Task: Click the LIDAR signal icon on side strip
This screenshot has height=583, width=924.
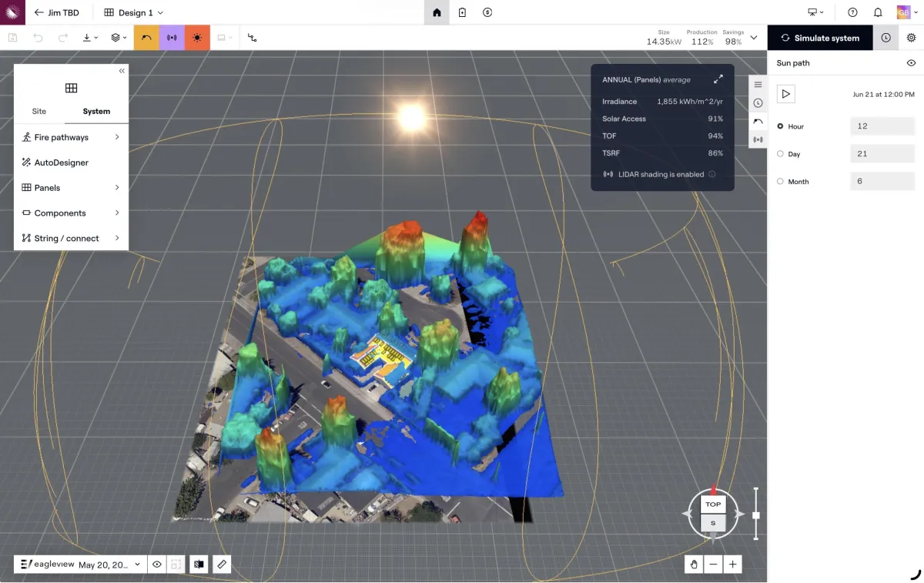Action: (758, 140)
